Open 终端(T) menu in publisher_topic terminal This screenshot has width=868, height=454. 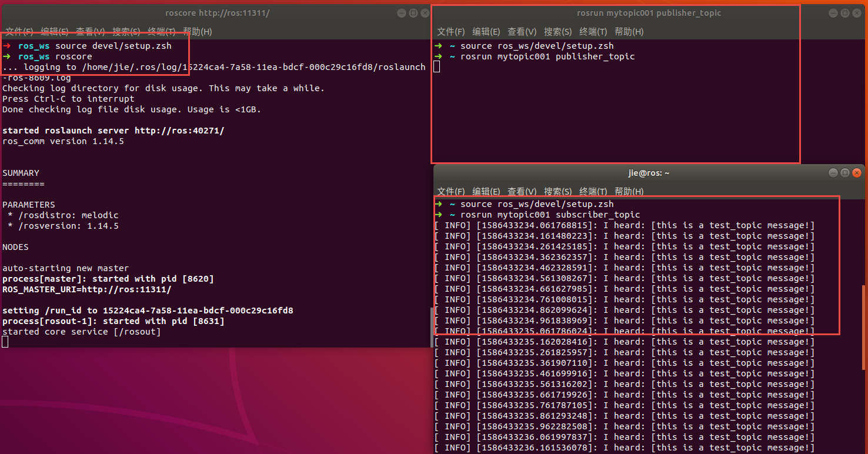[593, 32]
